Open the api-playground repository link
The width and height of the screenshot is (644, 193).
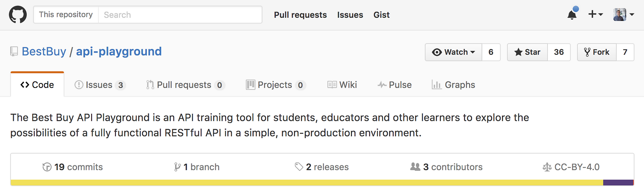119,52
